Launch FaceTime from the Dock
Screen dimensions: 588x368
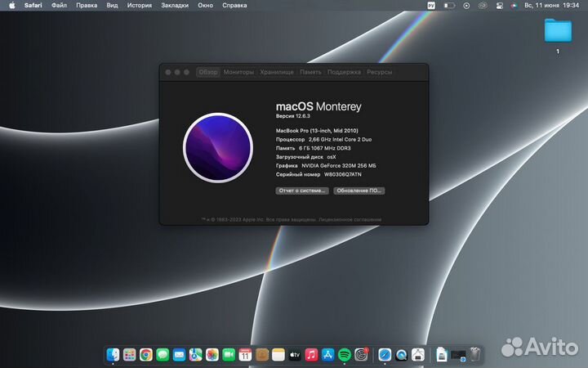coord(229,354)
